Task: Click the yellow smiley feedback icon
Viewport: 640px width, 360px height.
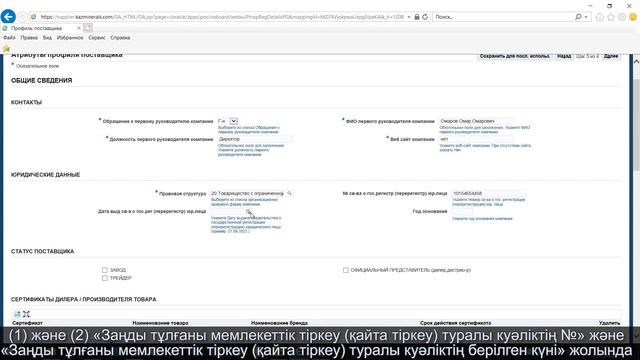Action: pos(633,17)
